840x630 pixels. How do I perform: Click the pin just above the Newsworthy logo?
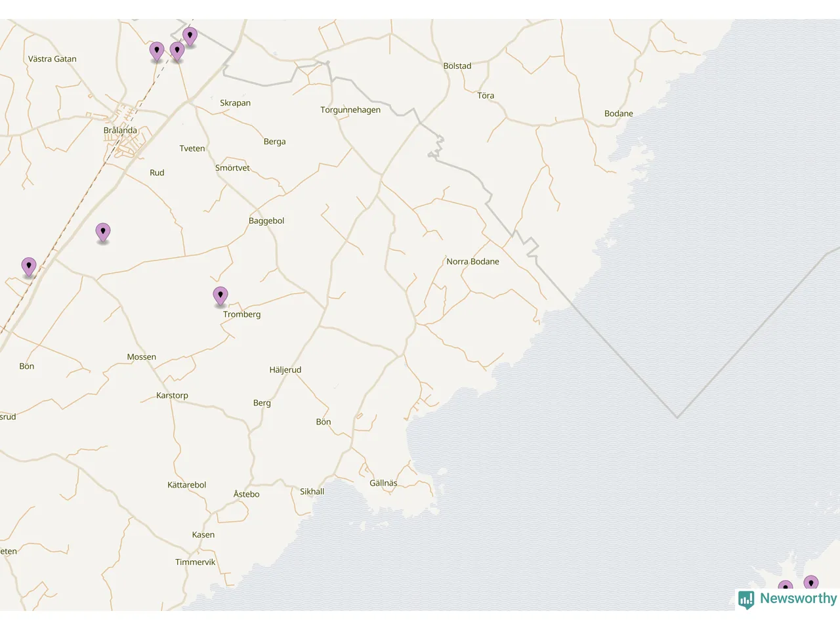tap(811, 583)
